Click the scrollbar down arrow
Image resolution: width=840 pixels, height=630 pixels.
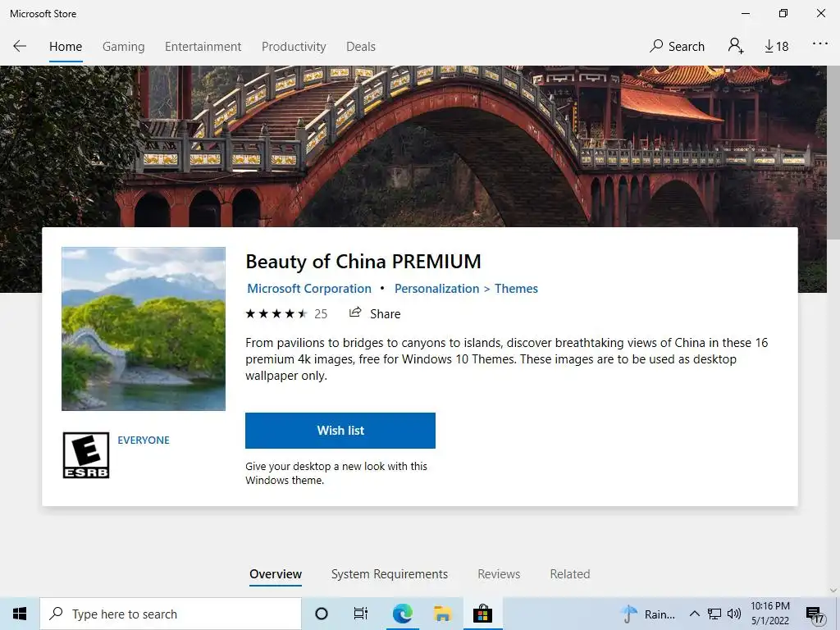[x=833, y=591]
